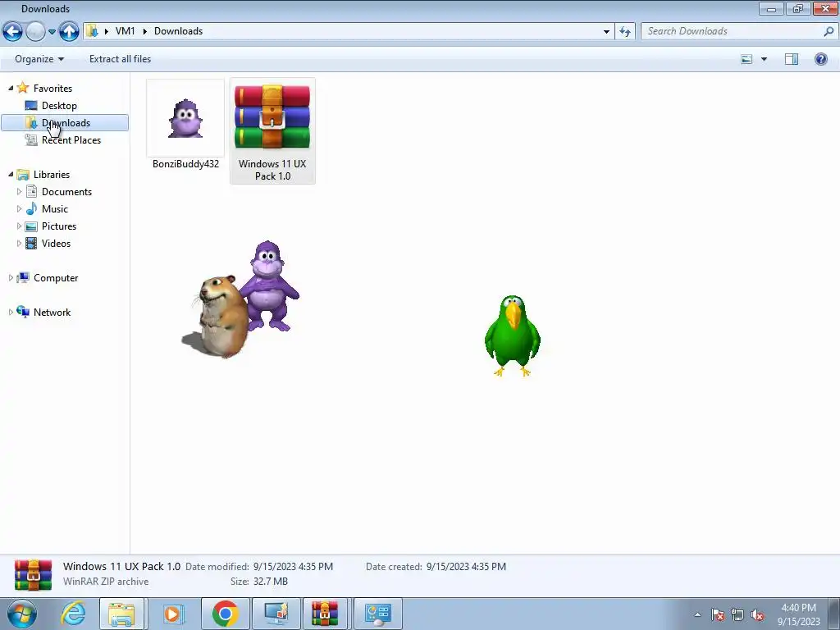The width and height of the screenshot is (840, 630).
Task: Open recent pages dropdown beside Forward button
Action: (x=52, y=32)
